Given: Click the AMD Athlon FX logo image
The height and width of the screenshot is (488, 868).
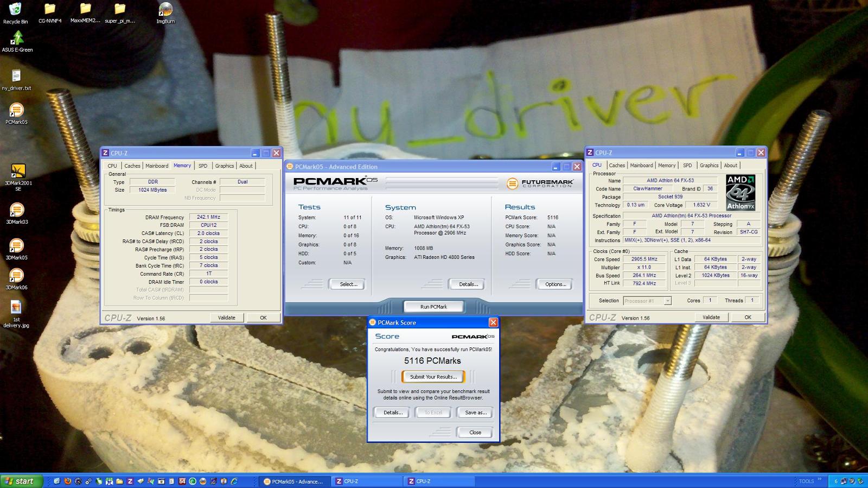Looking at the screenshot, I should coord(741,192).
